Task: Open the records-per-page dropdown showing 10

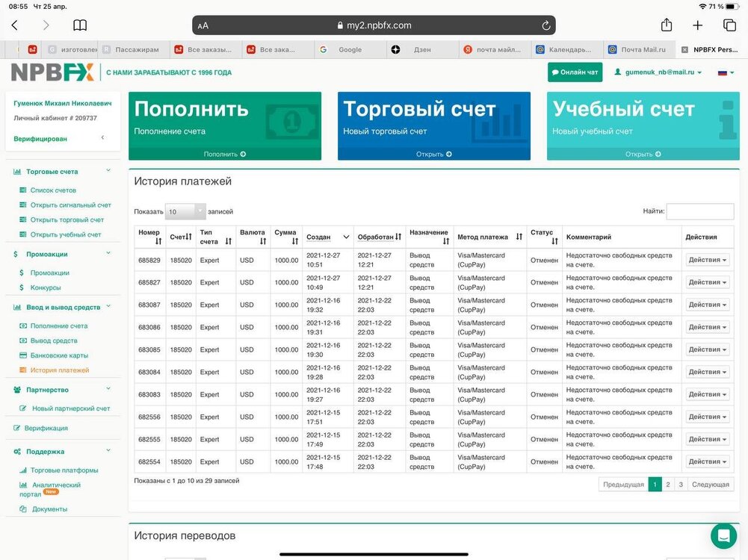Action: (185, 211)
